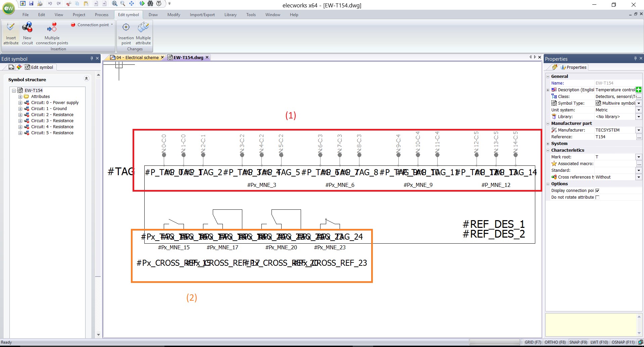Click the binoculars Find icon
Viewport: 644px width, 347px height.
coord(150,4)
